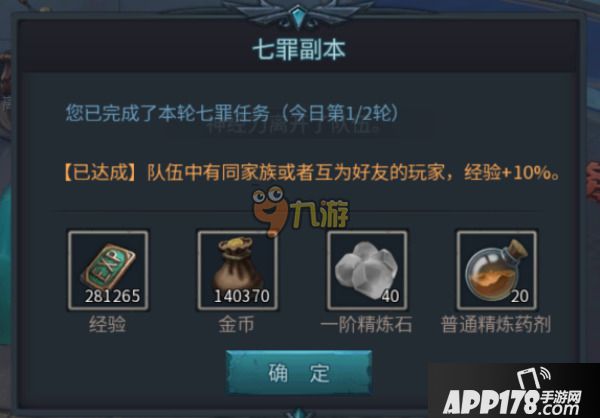This screenshot has width=600, height=418.
Task: Click the blue gem ornament atop dialog
Action: (298, 15)
